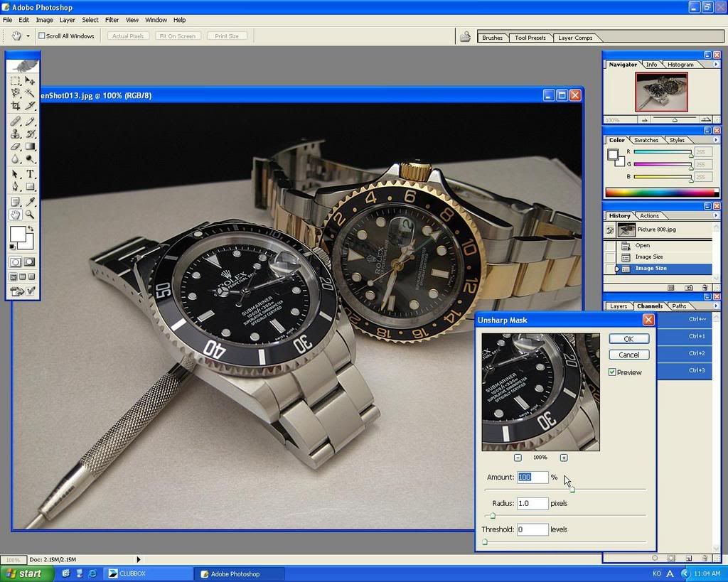Toggle the file browser icon in options bar
Image resolution: width=728 pixels, height=582 pixels.
point(465,36)
